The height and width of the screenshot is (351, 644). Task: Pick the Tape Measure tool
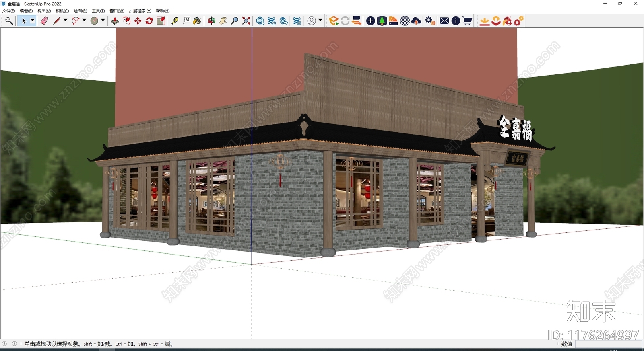pyautogui.click(x=175, y=21)
